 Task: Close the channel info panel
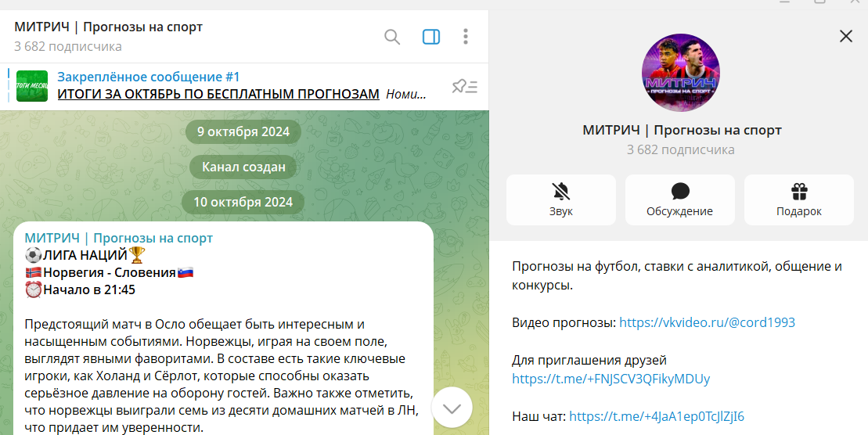[x=845, y=36]
